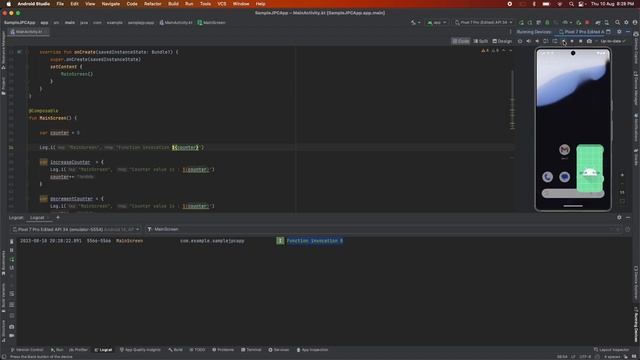Click Logcat pause icon
This screenshot has height=360, width=640.
click(11, 250)
